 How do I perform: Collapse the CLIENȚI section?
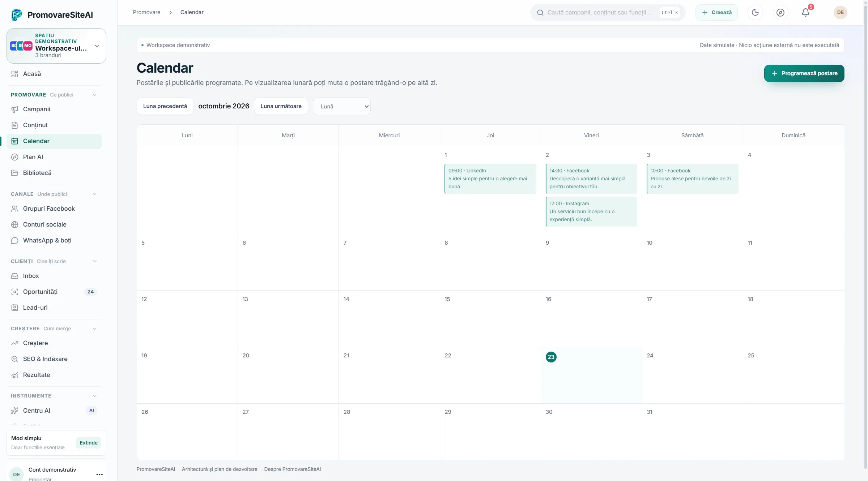coord(94,261)
